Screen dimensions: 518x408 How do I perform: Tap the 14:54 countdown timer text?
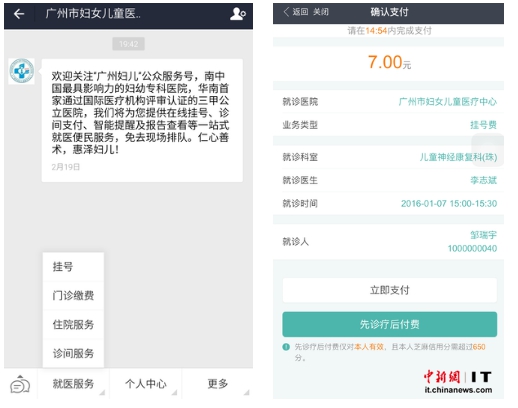pyautogui.click(x=376, y=31)
